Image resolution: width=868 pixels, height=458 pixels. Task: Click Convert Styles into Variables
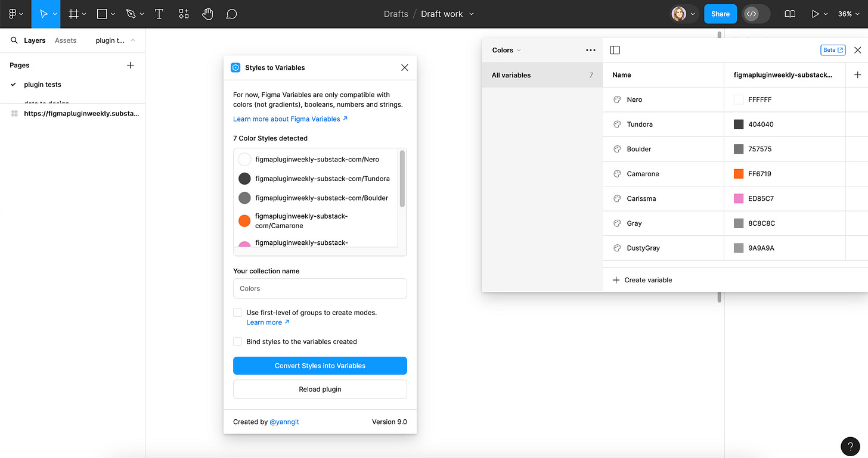[320, 366]
